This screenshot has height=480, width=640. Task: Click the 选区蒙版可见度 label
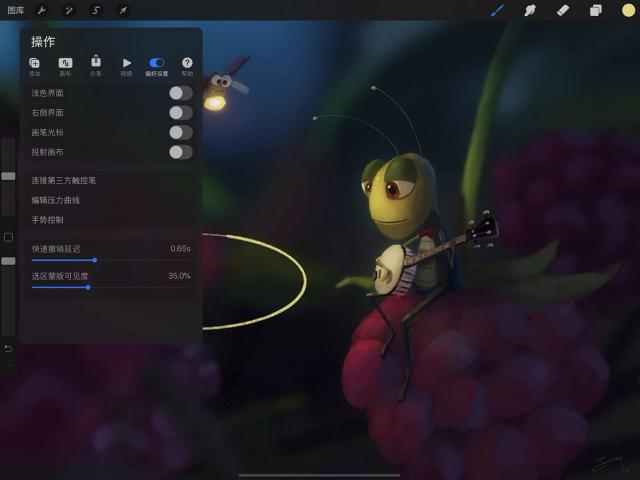pos(60,276)
